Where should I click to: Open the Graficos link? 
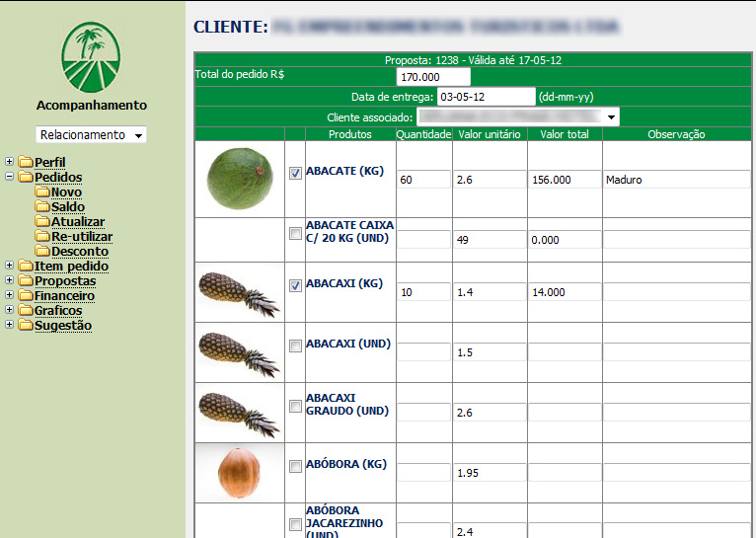[x=58, y=311]
